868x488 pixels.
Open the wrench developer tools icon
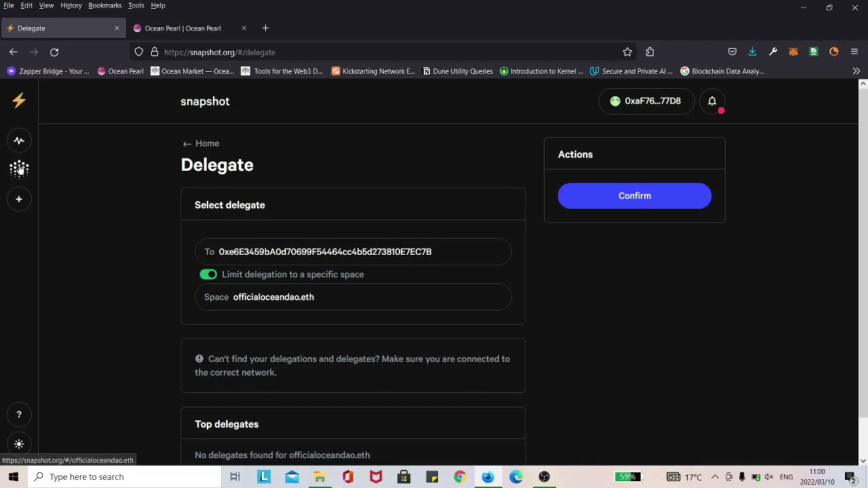pos(773,52)
